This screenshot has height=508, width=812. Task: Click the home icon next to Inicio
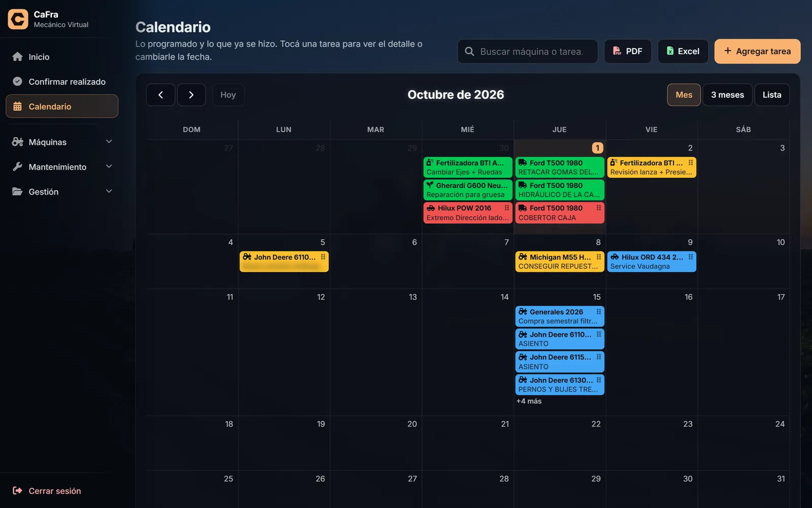[x=17, y=56]
